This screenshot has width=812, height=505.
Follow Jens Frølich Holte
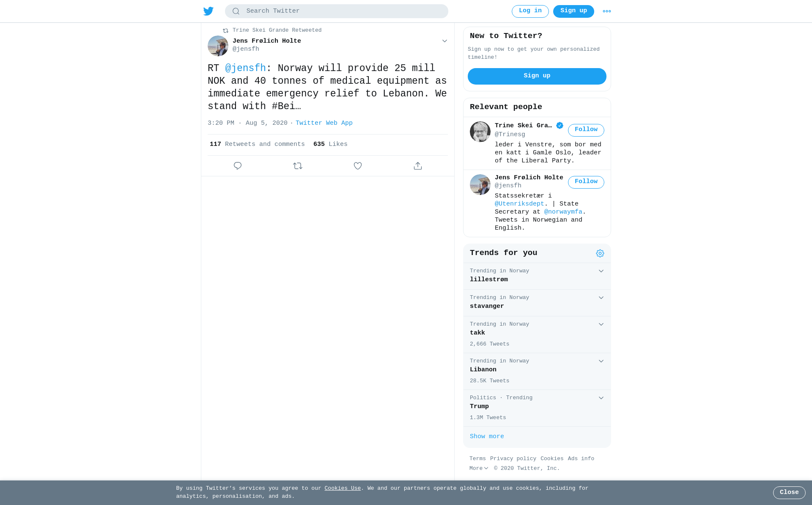[586, 182]
